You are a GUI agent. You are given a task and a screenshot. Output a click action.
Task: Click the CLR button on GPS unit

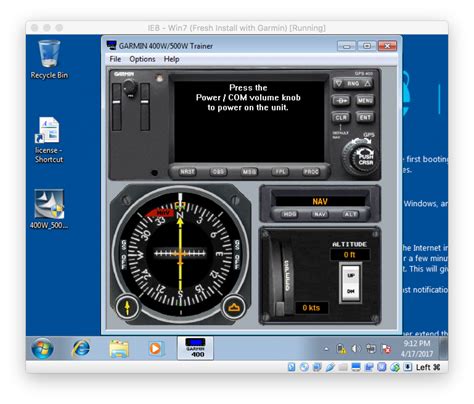[x=341, y=117]
